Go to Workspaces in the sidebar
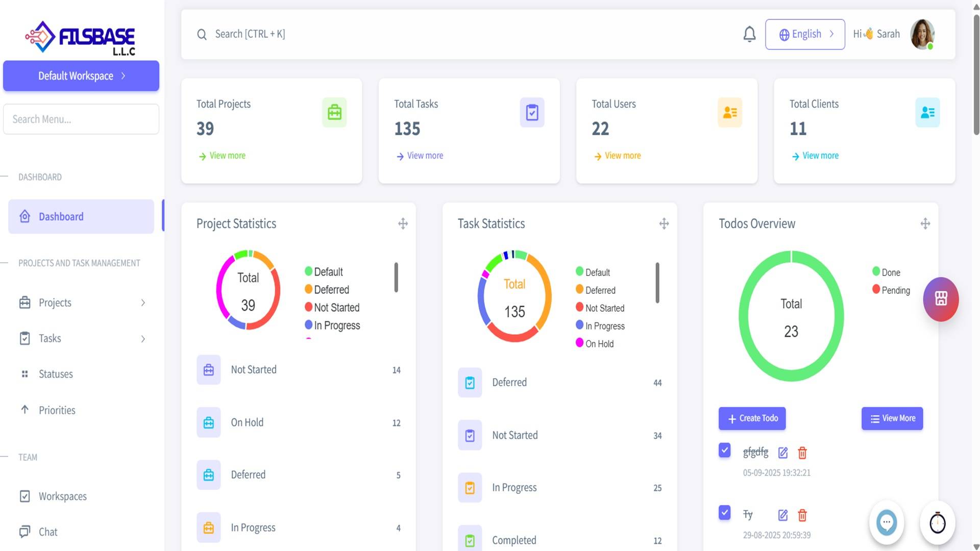This screenshot has height=551, width=980. [x=62, y=496]
